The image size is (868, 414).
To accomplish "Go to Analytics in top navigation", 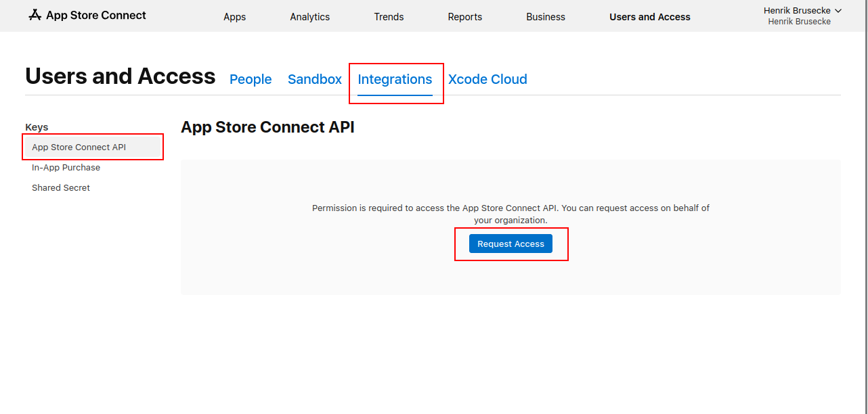I will (x=310, y=17).
